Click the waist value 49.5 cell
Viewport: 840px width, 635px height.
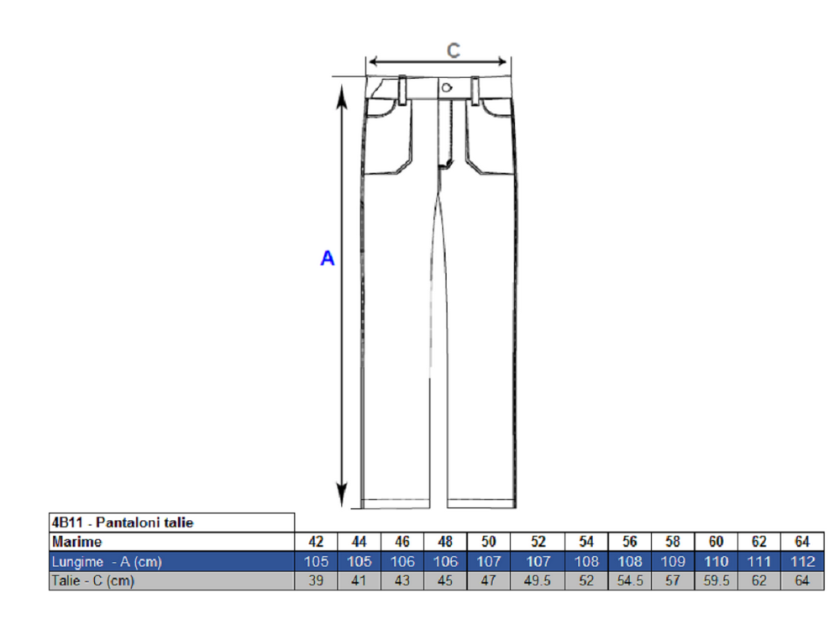point(538,580)
